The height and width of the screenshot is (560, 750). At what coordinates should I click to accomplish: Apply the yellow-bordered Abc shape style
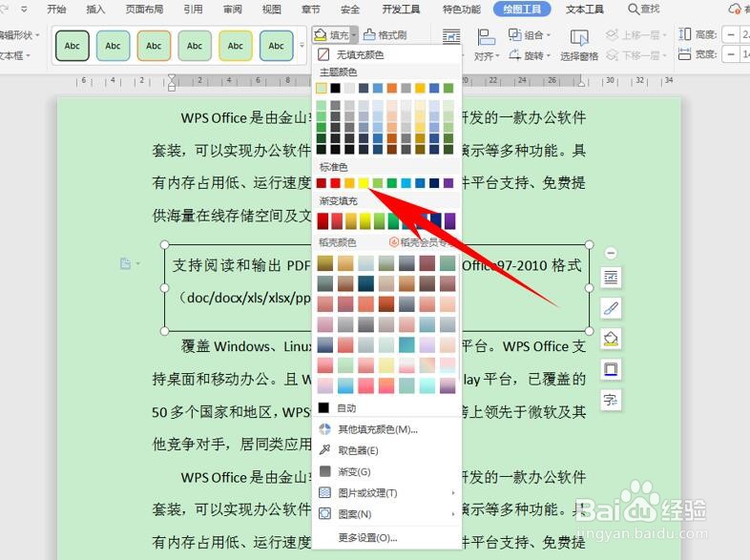[x=236, y=46]
